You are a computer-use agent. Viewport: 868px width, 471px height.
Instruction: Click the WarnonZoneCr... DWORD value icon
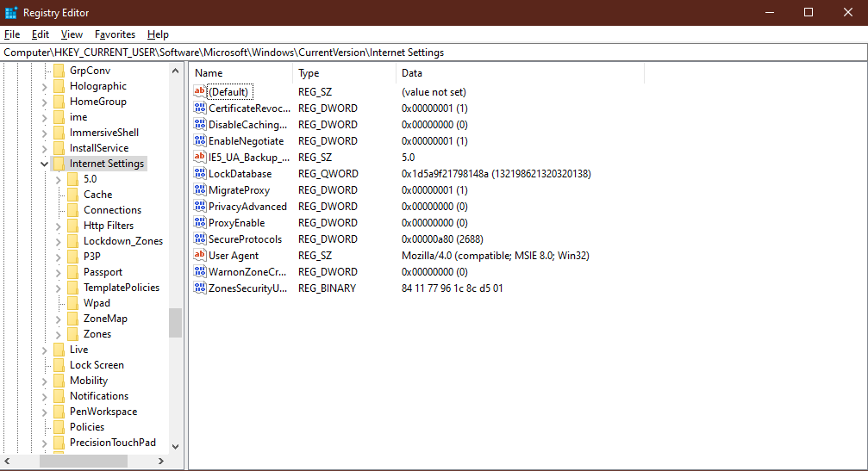pos(199,271)
